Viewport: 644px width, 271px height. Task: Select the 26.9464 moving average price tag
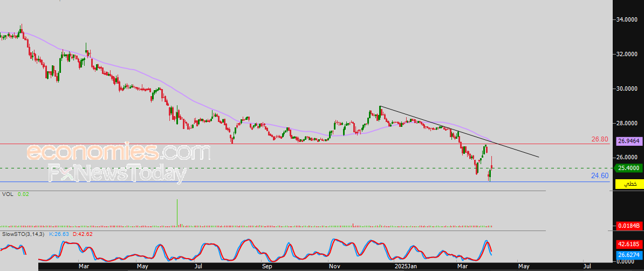pos(628,141)
